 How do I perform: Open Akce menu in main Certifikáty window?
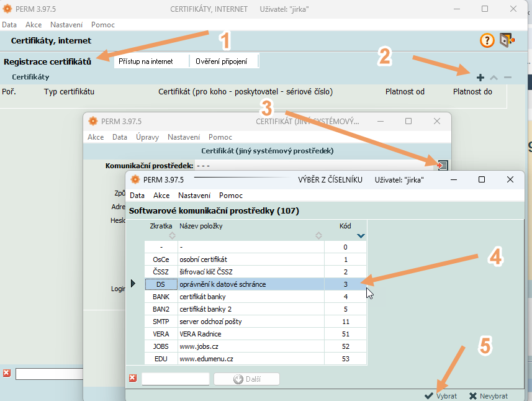click(x=34, y=25)
